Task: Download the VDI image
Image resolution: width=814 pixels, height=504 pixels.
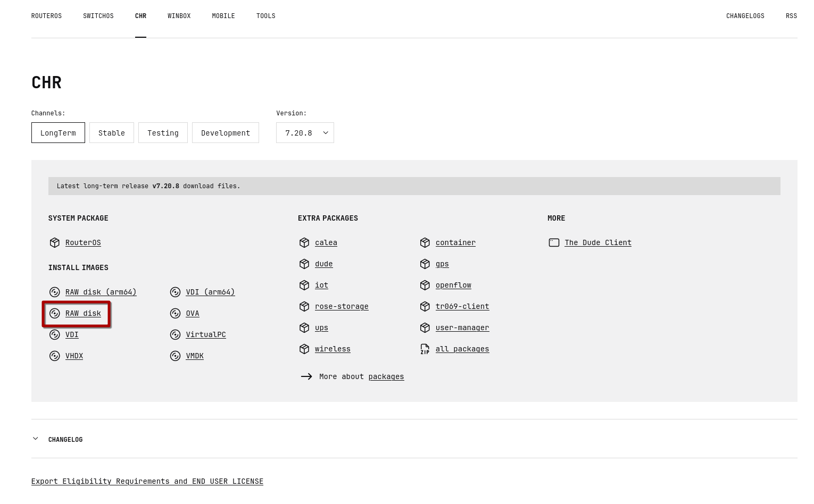Action: 72,334
